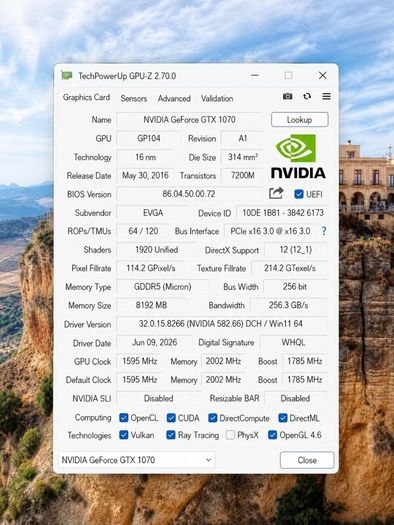Toggle the OpenGL 4.6 checkbox
The width and height of the screenshot is (394, 525).
pos(272,435)
